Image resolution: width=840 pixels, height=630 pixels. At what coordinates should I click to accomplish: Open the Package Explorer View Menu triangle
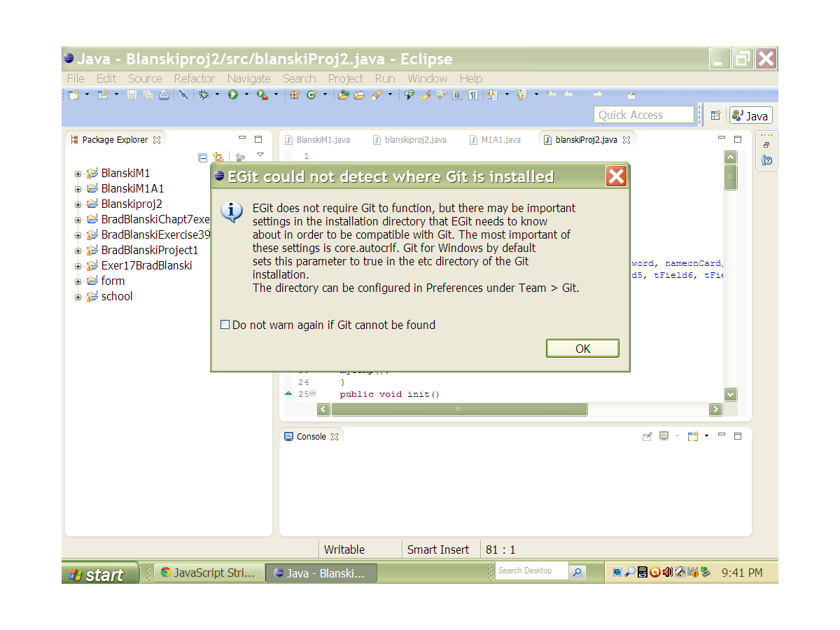(x=260, y=155)
